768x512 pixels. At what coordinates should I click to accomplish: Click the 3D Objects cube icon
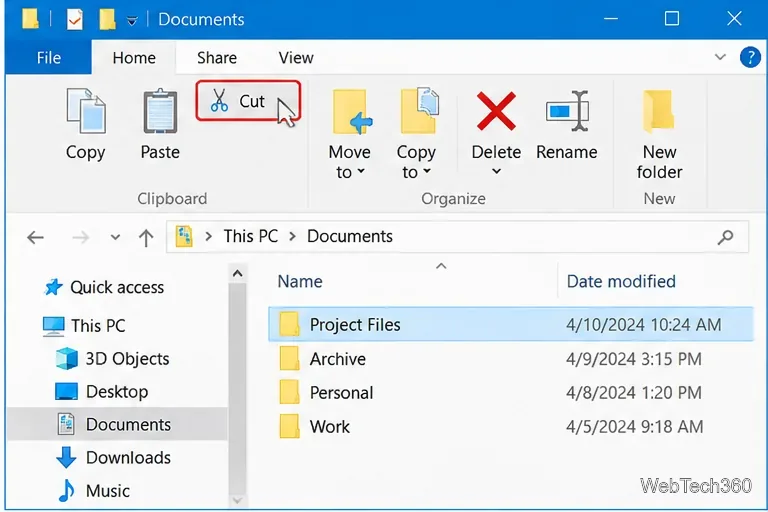(x=67, y=359)
